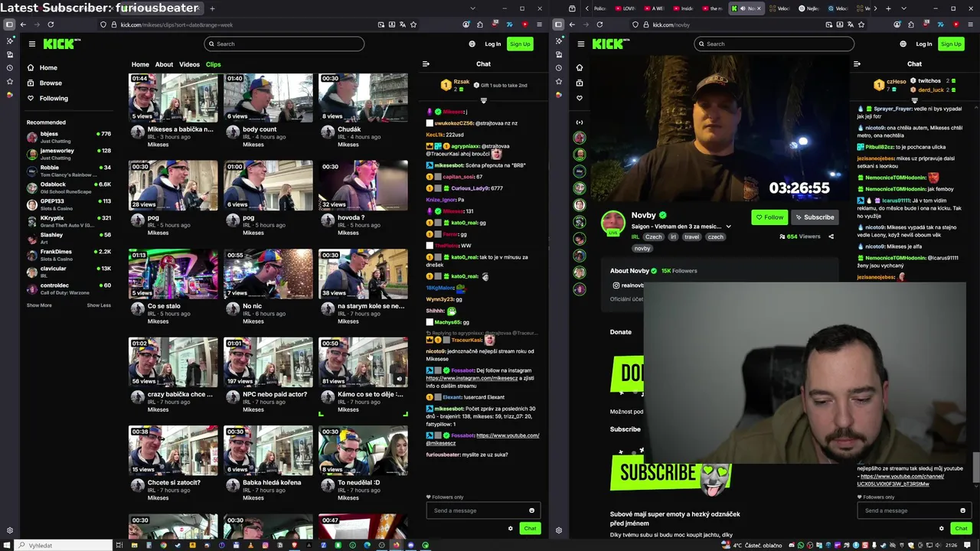Reload the kick.com/mikeses page

coord(51,24)
